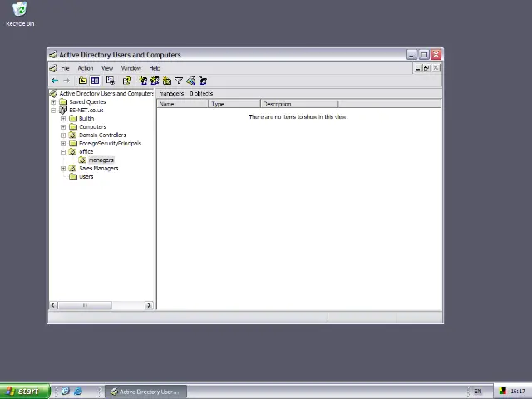Find objects in Active Directory icon

[x=190, y=81]
